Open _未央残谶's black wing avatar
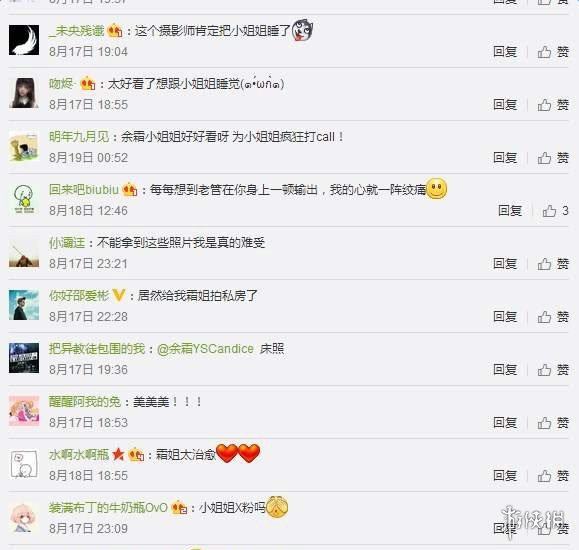579x550 pixels. [24, 40]
